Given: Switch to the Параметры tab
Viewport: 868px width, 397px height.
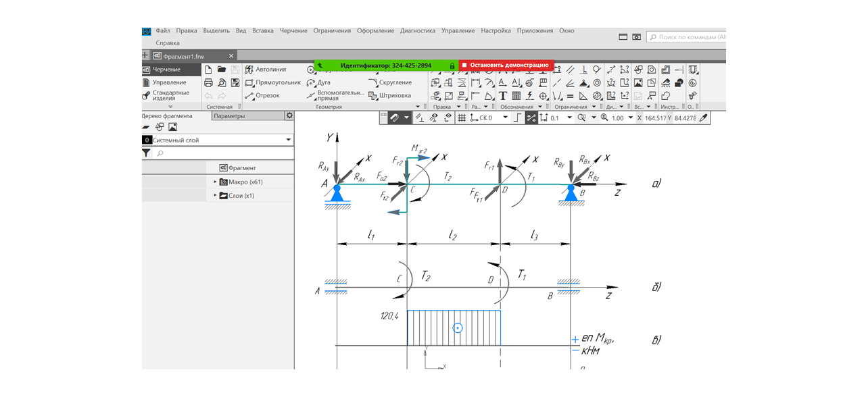Looking at the screenshot, I should 229,116.
